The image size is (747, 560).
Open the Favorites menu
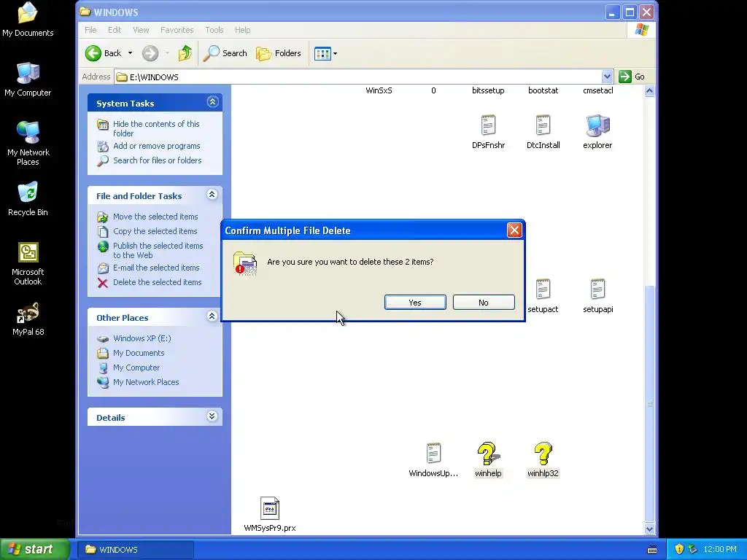(177, 30)
